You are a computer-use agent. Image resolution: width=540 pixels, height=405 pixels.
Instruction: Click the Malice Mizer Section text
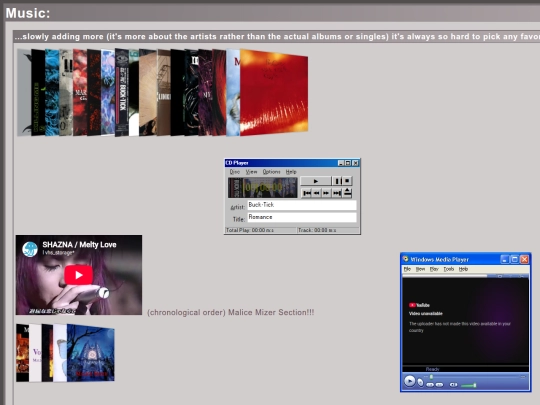coord(271,312)
